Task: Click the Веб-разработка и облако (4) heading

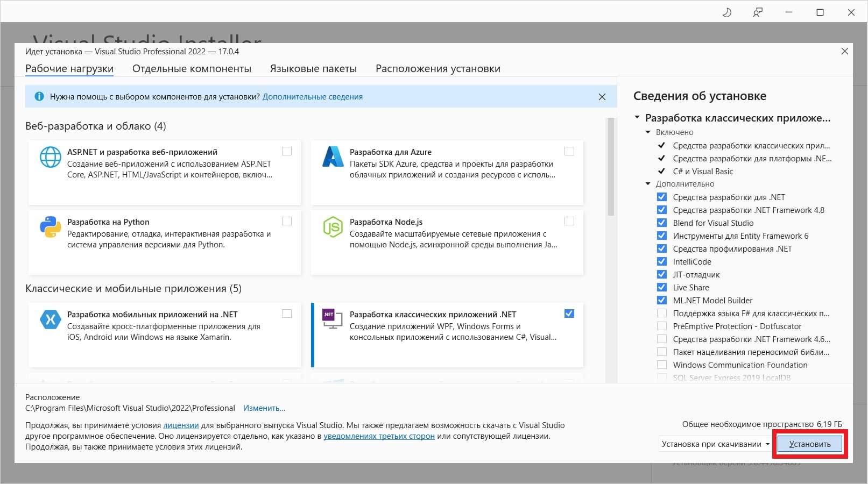Action: 96,126
